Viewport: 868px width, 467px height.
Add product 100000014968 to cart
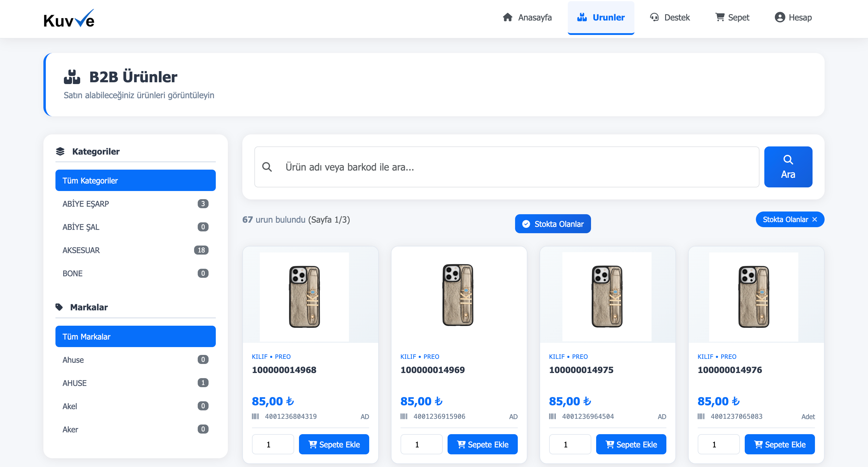pos(334,444)
